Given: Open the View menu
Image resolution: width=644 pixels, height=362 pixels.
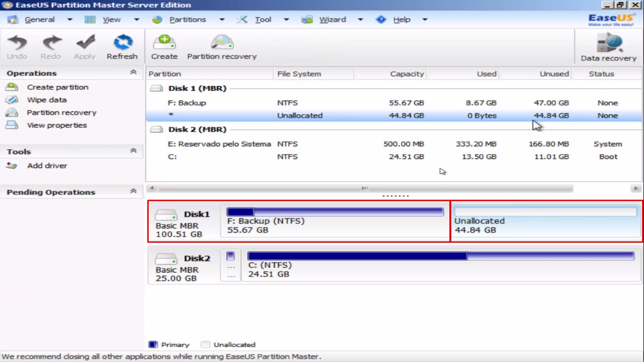Looking at the screenshot, I should [x=112, y=20].
